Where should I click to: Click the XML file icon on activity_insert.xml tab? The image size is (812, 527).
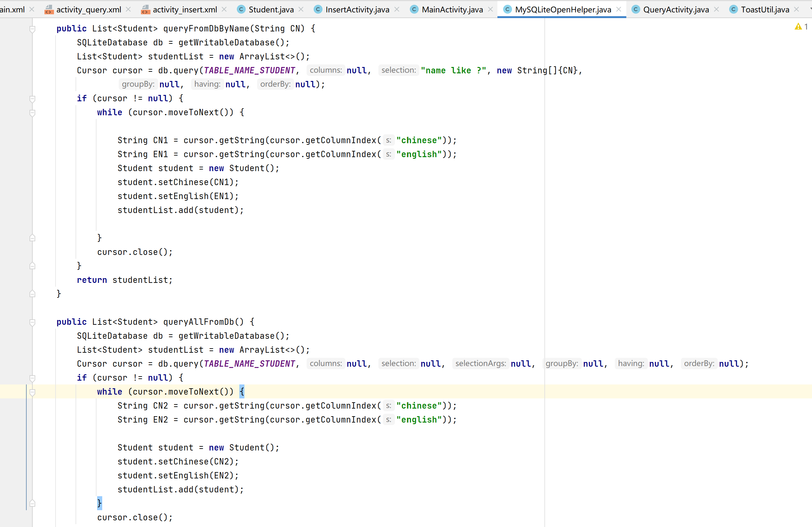click(146, 10)
